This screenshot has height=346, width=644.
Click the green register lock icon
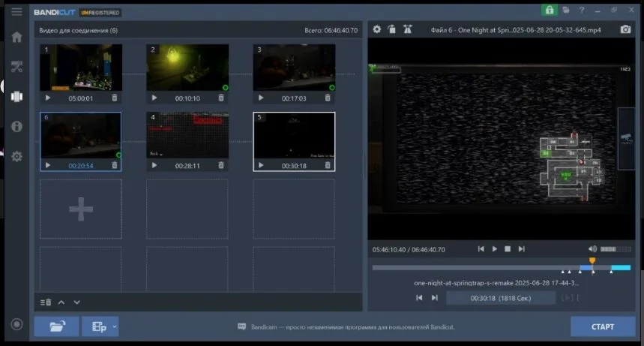pyautogui.click(x=549, y=10)
